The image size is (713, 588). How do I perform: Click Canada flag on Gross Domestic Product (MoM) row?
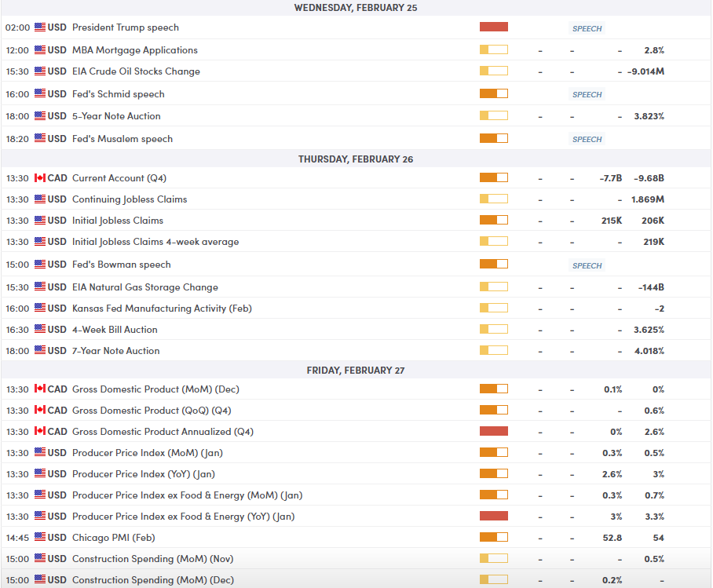(x=40, y=389)
